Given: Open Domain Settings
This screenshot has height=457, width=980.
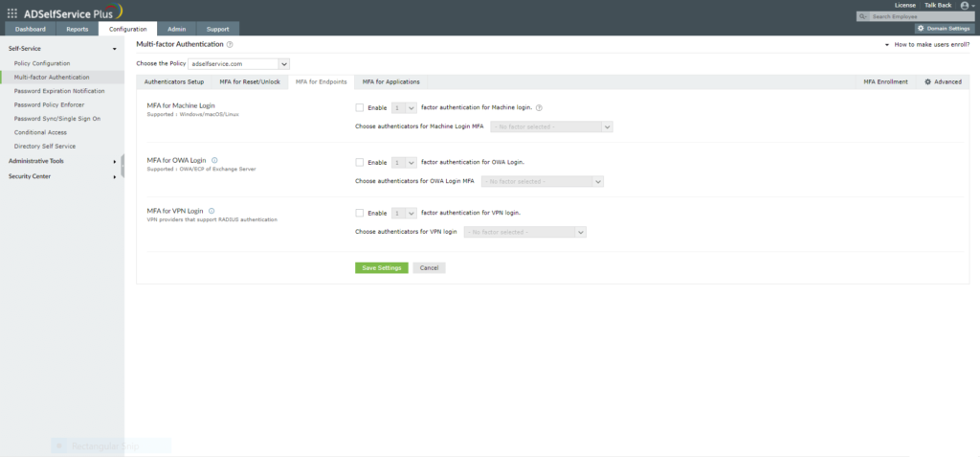Looking at the screenshot, I should click(945, 28).
